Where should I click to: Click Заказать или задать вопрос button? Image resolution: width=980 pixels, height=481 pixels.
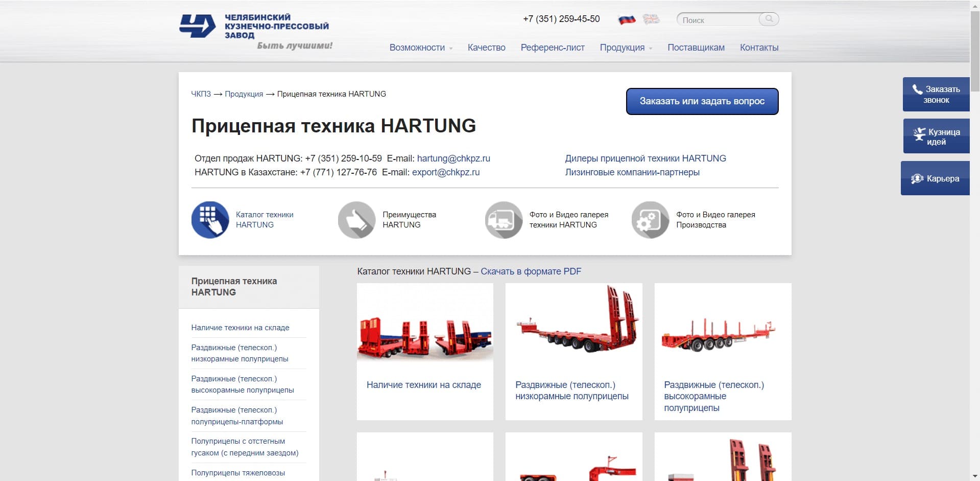(702, 101)
